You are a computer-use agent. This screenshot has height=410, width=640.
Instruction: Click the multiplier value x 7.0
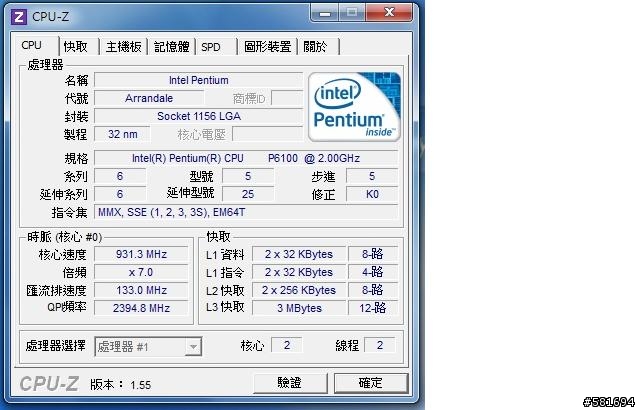[x=141, y=272]
